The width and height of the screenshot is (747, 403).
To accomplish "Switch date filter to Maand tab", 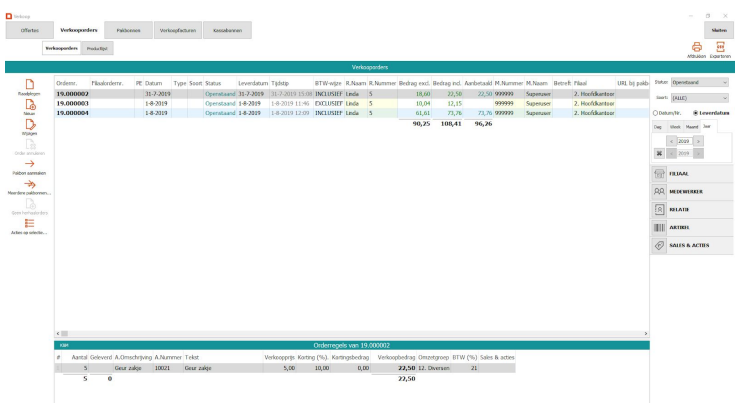I will click(689, 126).
